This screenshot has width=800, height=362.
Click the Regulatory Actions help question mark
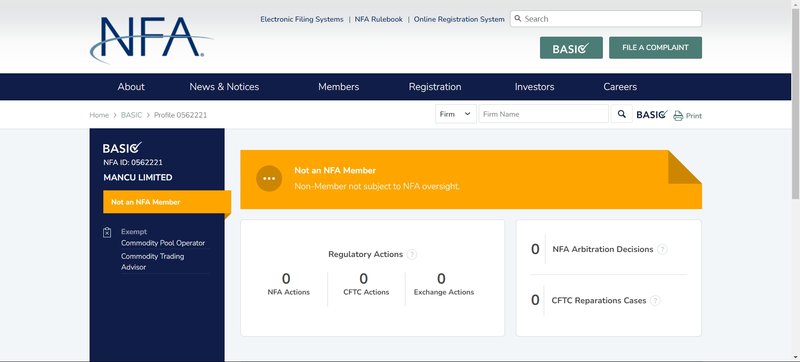pos(412,254)
